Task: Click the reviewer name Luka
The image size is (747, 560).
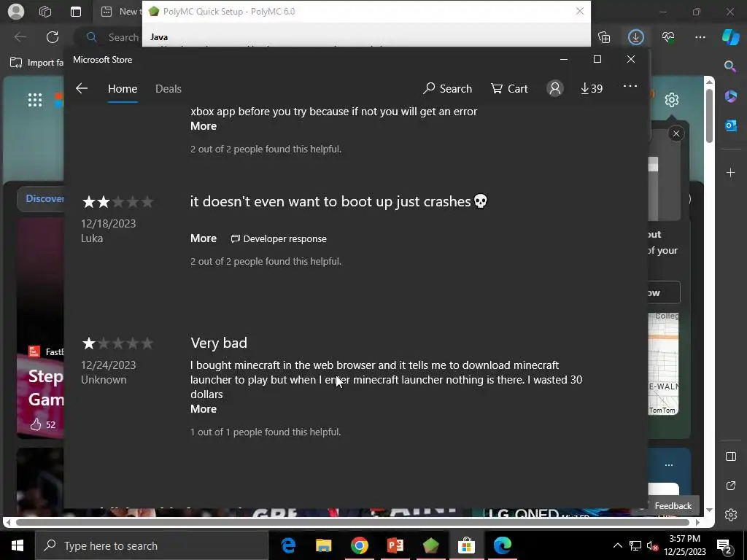Action: tap(91, 238)
